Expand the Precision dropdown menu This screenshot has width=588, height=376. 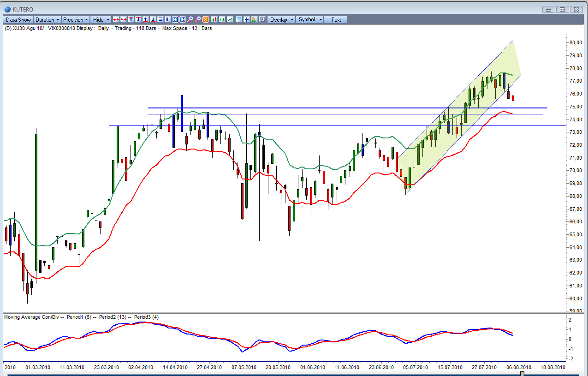[x=76, y=19]
